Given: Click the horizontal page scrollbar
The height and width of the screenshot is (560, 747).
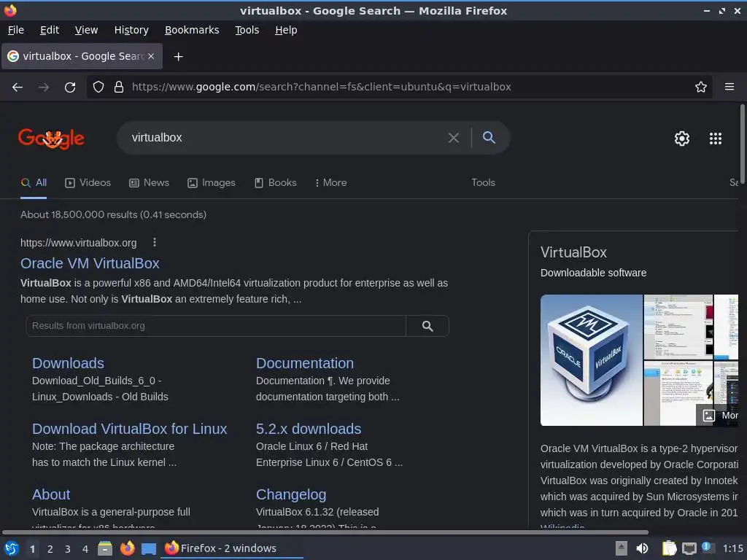Looking at the screenshot, I should click(x=325, y=532).
